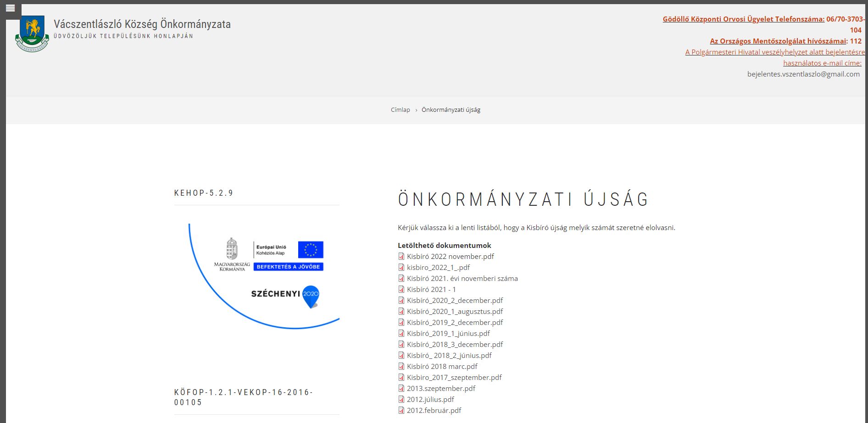Viewport: 868px width, 423px height.
Task: Click PDF icon beside Kisbiro_2017_szeptember.pdf
Action: 401,377
